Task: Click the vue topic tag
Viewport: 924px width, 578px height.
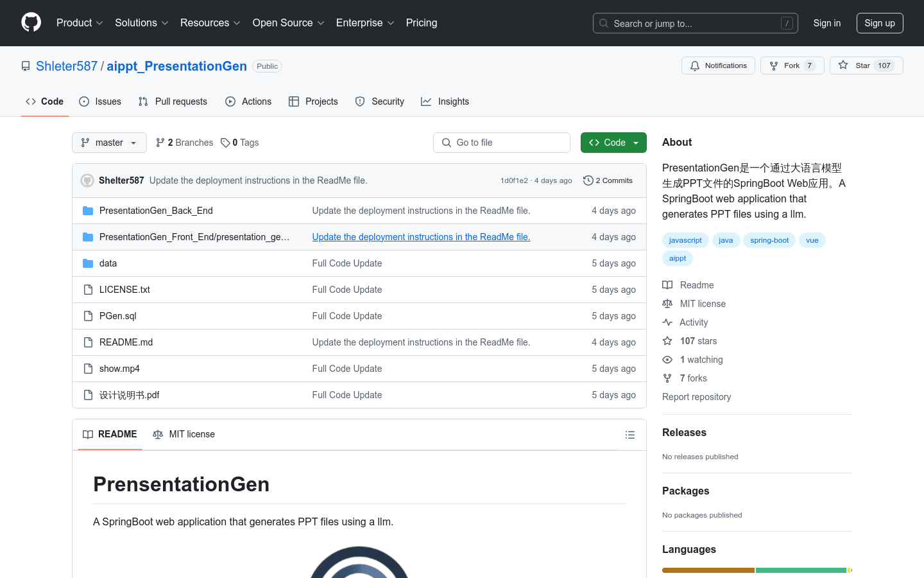Action: click(812, 240)
